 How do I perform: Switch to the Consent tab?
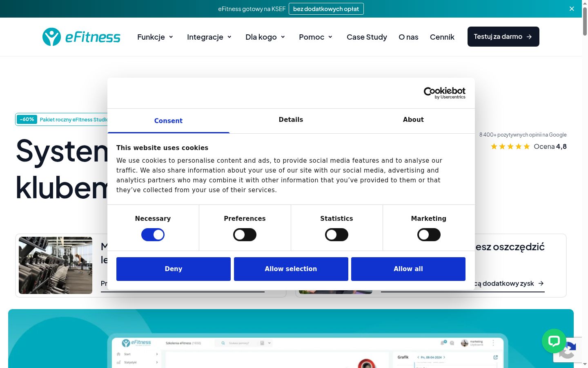pyautogui.click(x=168, y=121)
